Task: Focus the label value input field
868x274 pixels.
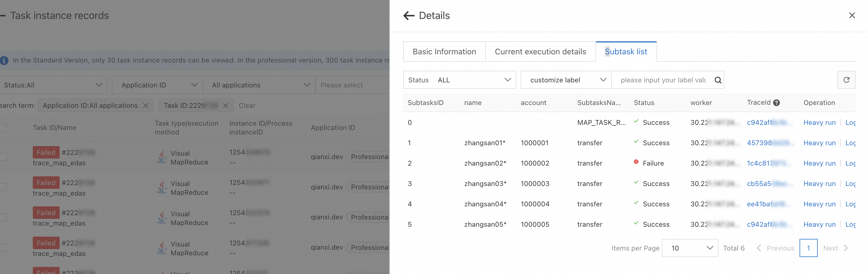Action: [x=662, y=80]
